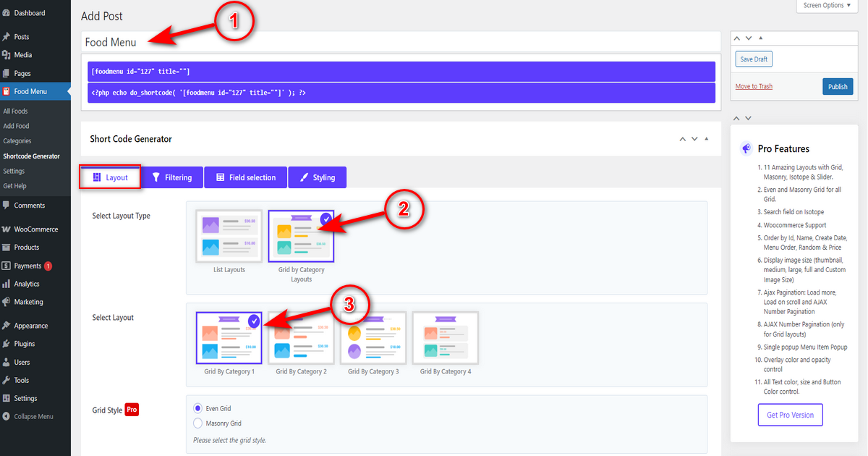Click the Pages icon in sidebar
Image resolution: width=868 pixels, height=456 pixels.
click(x=7, y=73)
